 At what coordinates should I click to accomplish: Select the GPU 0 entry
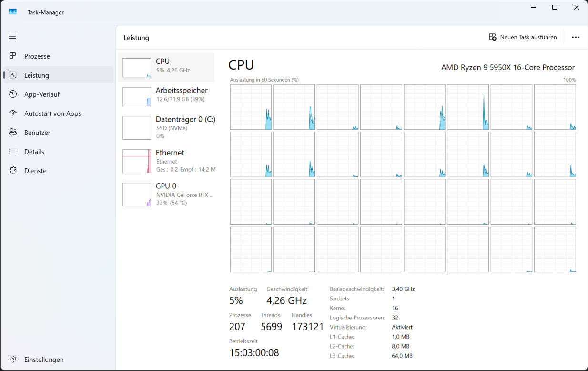166,194
